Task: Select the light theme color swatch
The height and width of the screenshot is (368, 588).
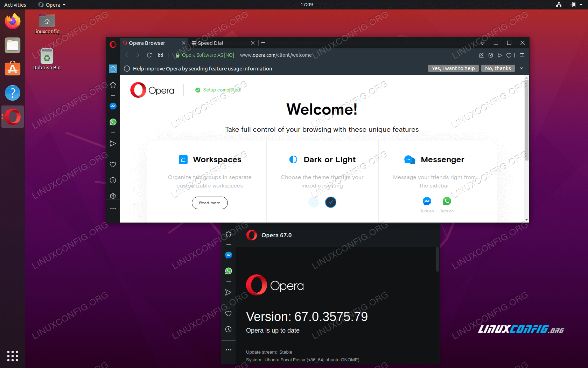Action: tap(313, 202)
